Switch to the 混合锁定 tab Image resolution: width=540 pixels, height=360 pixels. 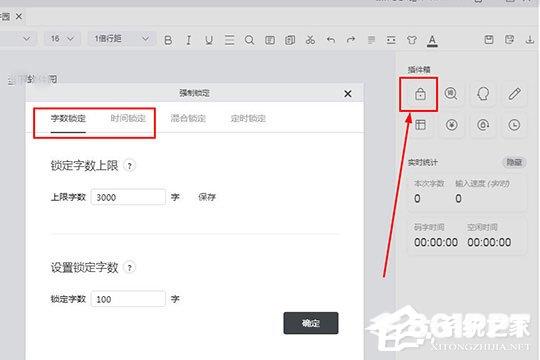188,119
